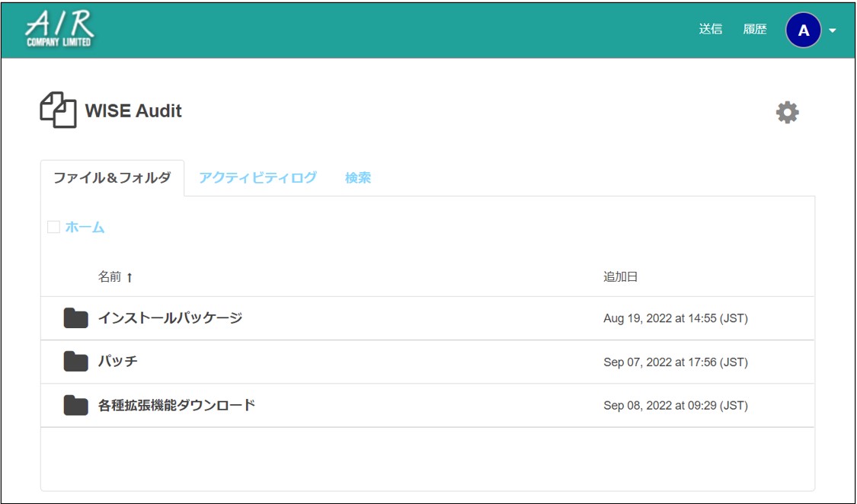Screen dimensions: 857x504
Task: Click the date Aug 19, 2022 at 14:55 (JST)
Action: tap(676, 318)
